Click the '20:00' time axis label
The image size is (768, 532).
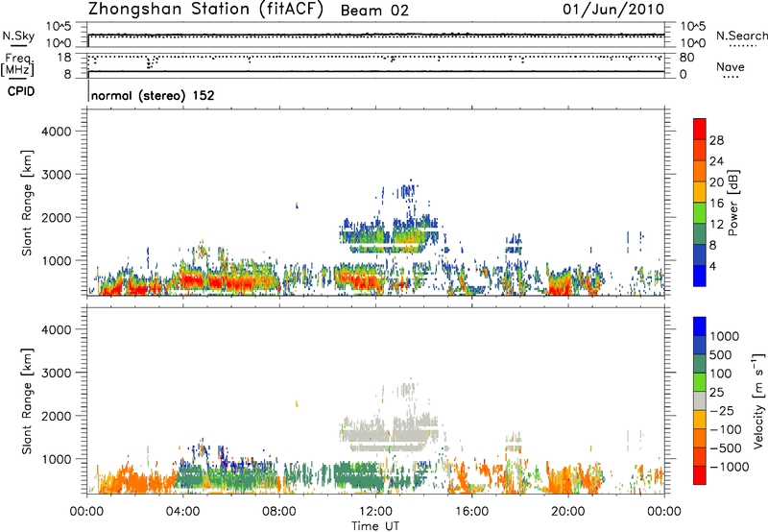coord(567,512)
